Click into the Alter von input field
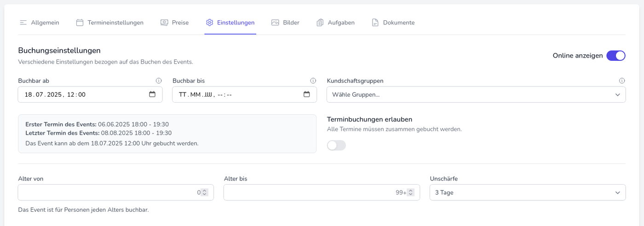The width and height of the screenshot is (644, 226). point(106,192)
